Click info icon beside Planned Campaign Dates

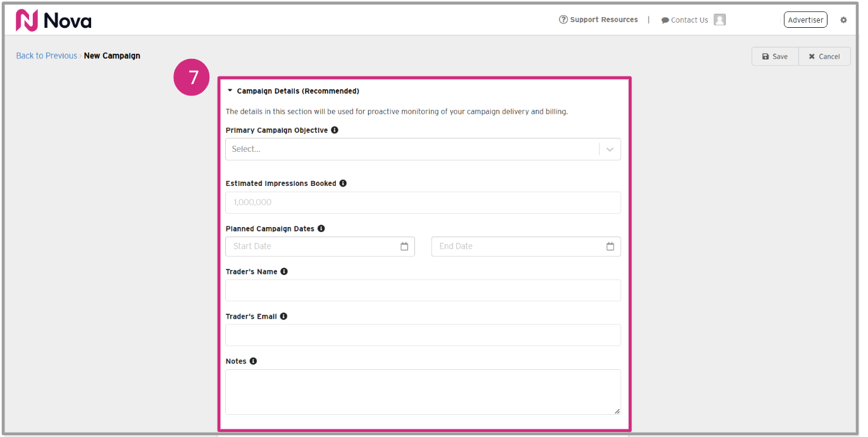(x=321, y=228)
